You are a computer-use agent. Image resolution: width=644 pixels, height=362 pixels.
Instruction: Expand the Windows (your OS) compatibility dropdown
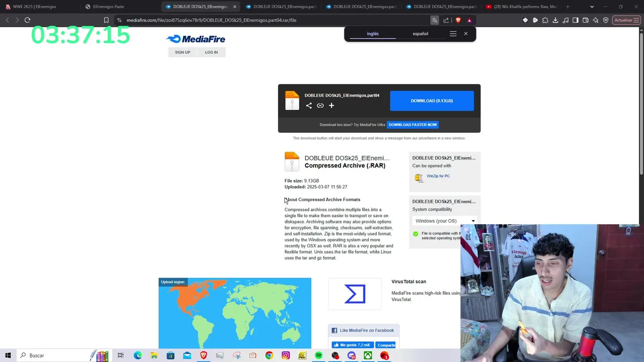(x=445, y=221)
